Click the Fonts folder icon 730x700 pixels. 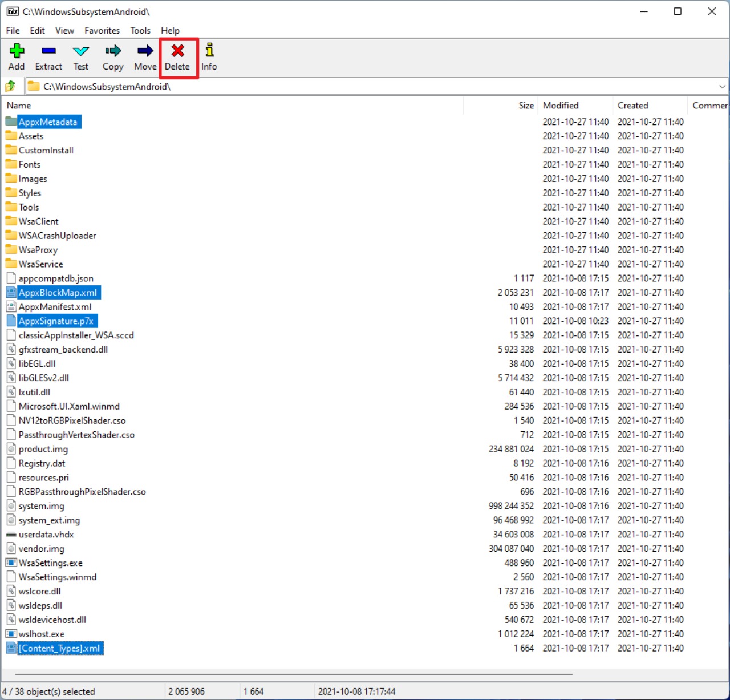(x=11, y=164)
